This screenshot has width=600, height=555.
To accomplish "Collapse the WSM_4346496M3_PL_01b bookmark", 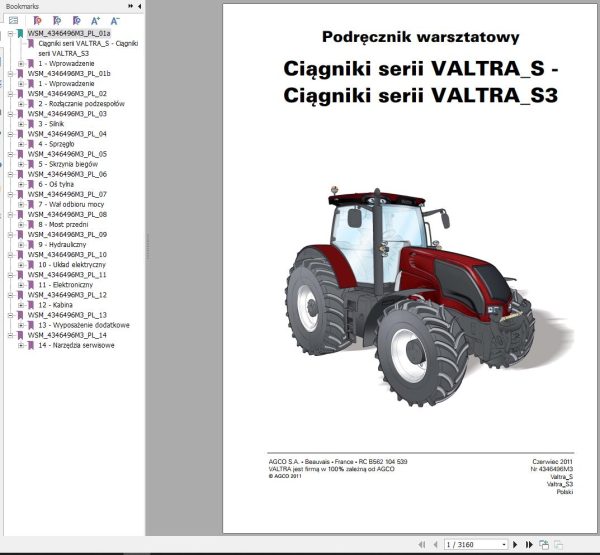I will (x=11, y=73).
